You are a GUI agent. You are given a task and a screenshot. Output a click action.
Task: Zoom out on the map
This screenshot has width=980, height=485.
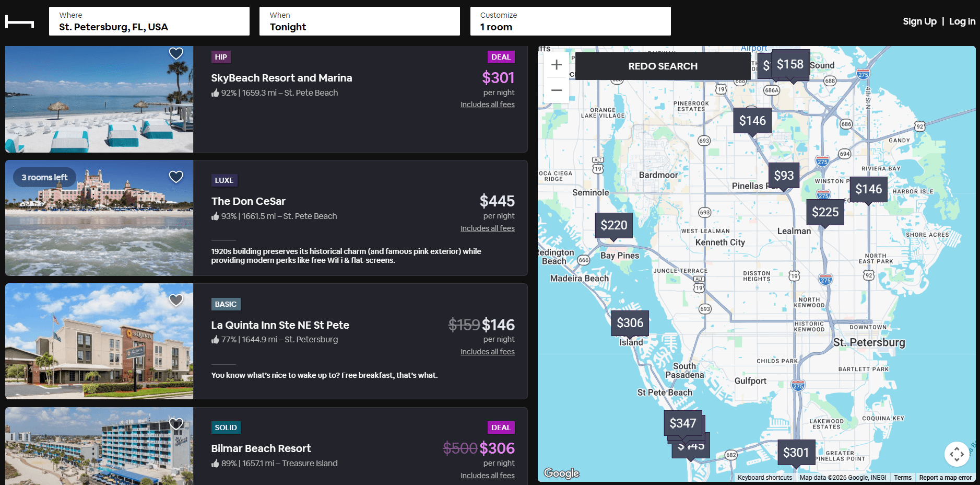[557, 90]
